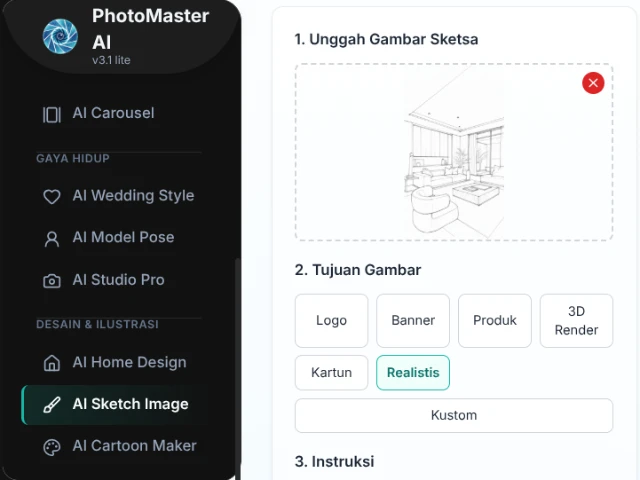640x480 pixels.
Task: Click the DESAIN & ILUSTRASI section heading
Action: pos(97,324)
